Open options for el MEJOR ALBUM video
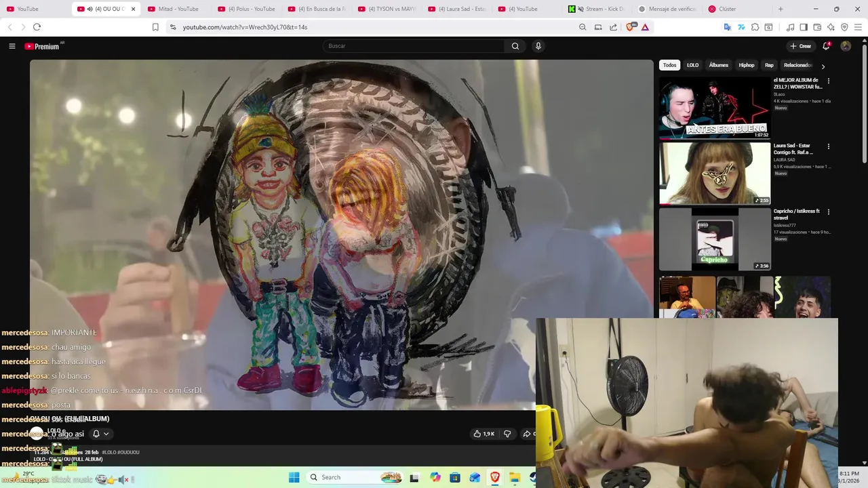This screenshot has width=868, height=488. pos(828,81)
